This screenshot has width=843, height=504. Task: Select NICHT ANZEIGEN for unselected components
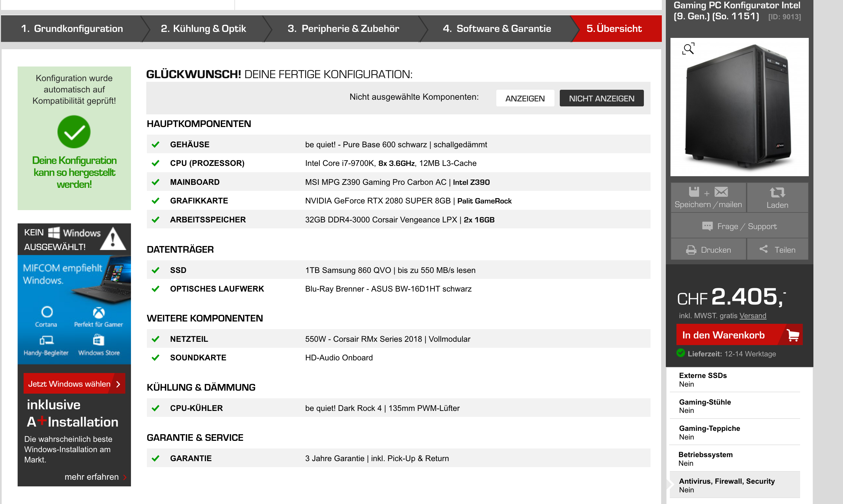pyautogui.click(x=601, y=98)
